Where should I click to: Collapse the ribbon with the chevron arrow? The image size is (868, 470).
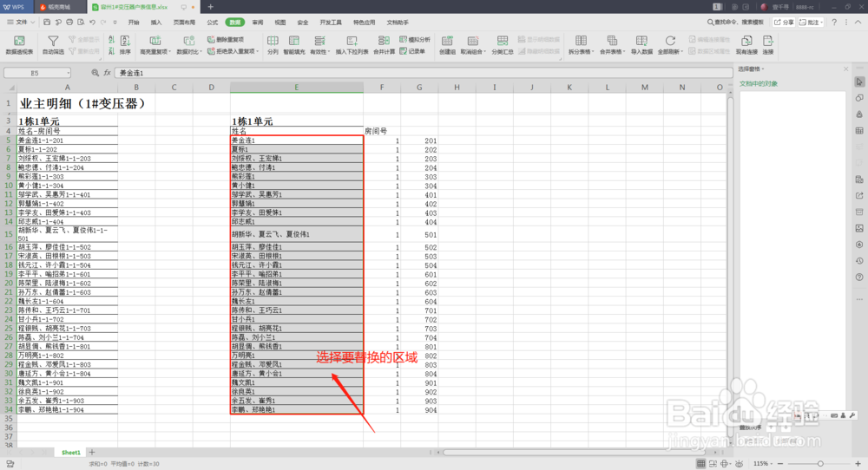point(858,23)
